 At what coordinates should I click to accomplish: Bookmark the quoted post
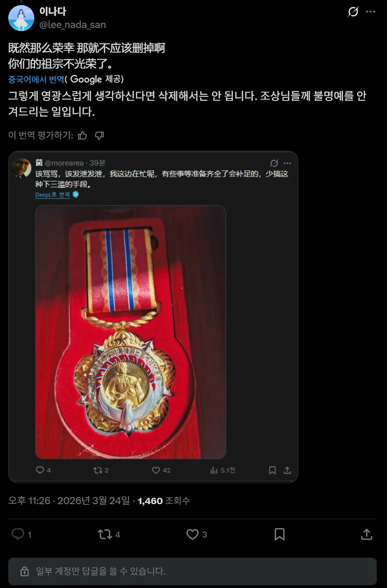click(272, 470)
